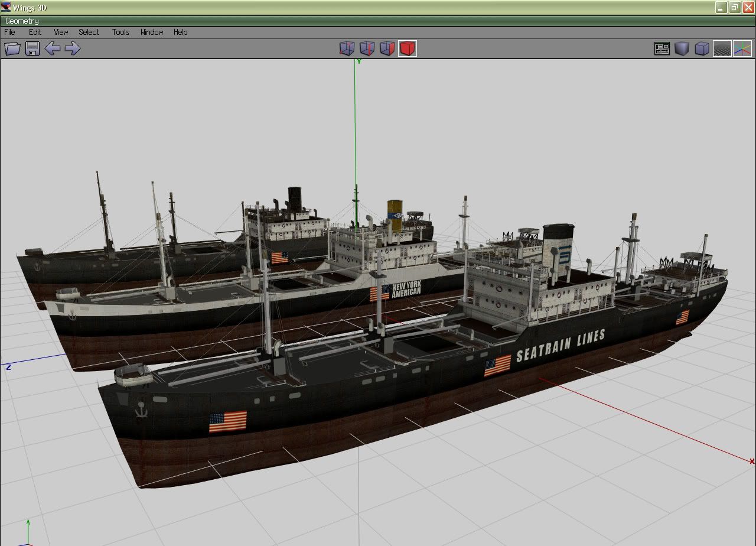The width and height of the screenshot is (756, 546).
Task: Switch to edge selection mode cube
Action: [x=367, y=48]
